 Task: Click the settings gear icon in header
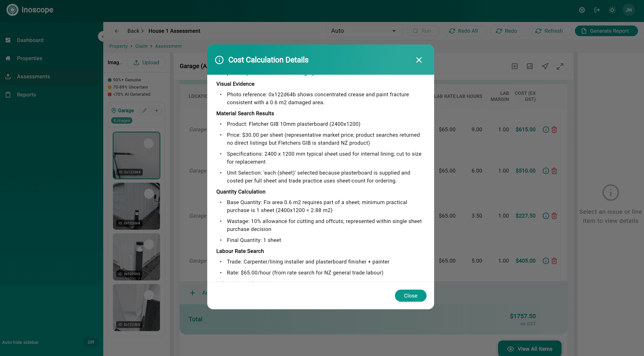[582, 10]
